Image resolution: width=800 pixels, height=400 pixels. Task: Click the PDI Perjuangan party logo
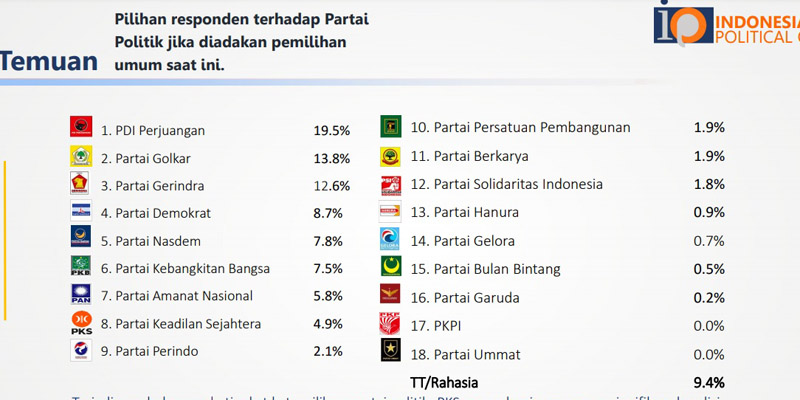[x=81, y=128]
